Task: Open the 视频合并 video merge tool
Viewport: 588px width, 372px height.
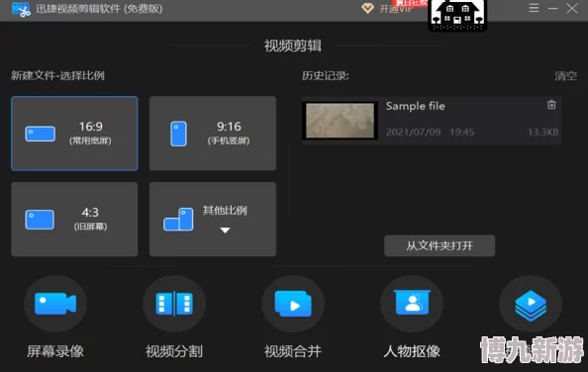Action: click(293, 304)
